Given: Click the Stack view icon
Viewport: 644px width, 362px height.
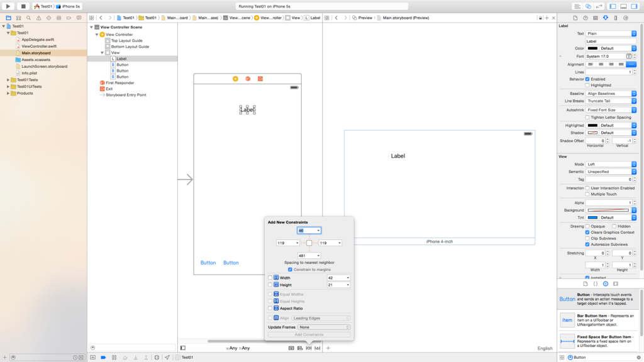Looking at the screenshot, I should coord(291,348).
